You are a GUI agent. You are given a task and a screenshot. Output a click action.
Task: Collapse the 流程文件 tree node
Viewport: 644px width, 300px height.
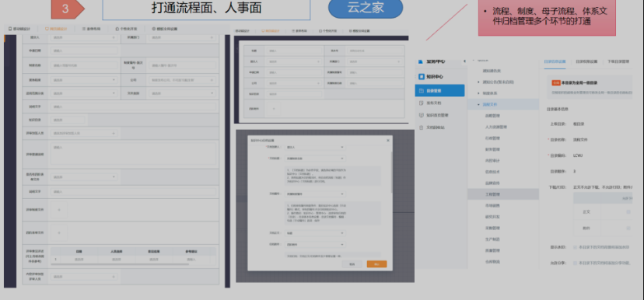pos(478,105)
